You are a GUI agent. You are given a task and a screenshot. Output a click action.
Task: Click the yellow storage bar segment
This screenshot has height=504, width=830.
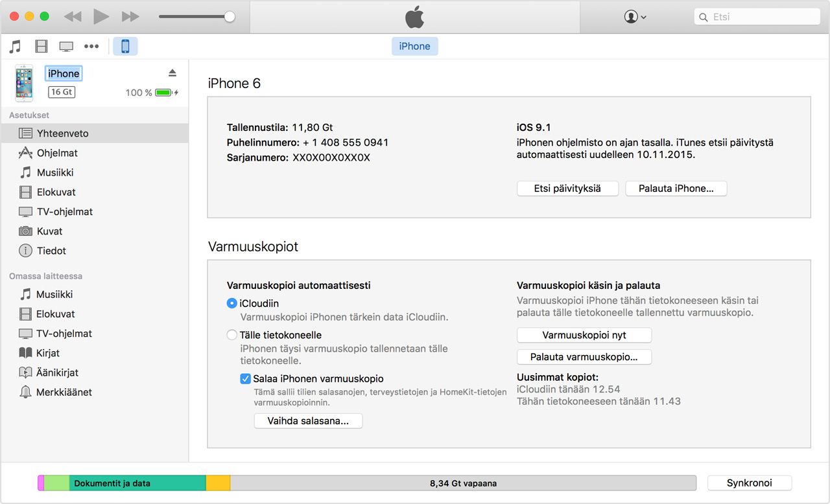point(218,483)
